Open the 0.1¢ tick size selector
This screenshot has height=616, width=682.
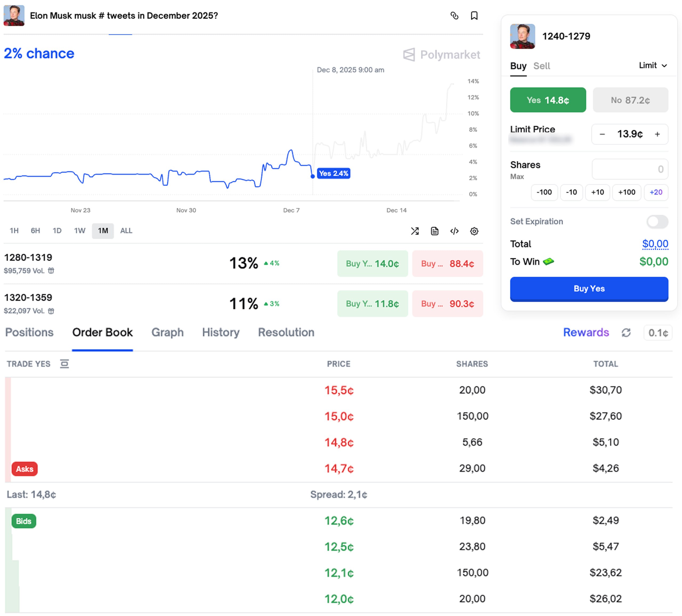tap(658, 333)
